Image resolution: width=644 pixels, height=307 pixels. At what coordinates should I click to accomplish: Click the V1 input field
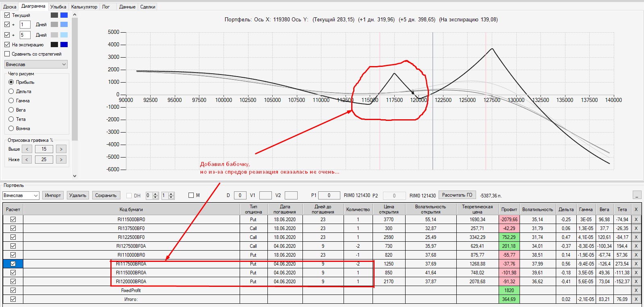[x=265, y=195]
